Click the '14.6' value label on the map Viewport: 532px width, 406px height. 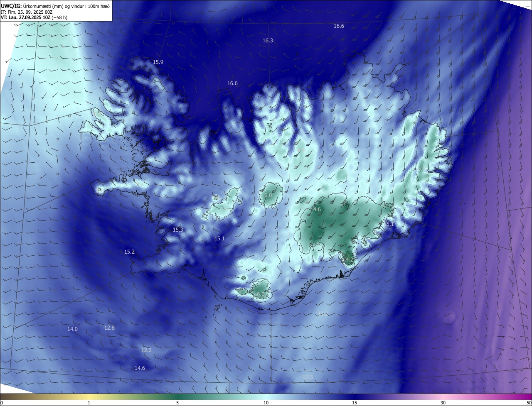coord(140,368)
